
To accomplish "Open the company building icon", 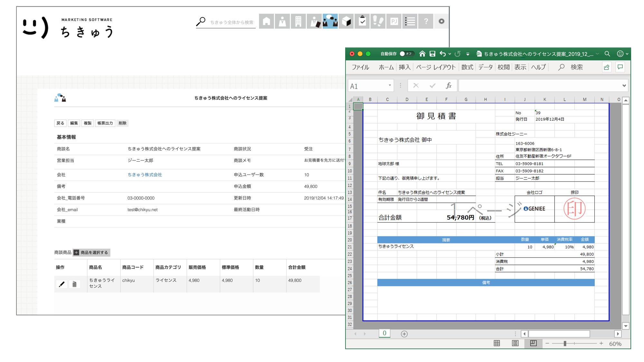I will 298,21.
